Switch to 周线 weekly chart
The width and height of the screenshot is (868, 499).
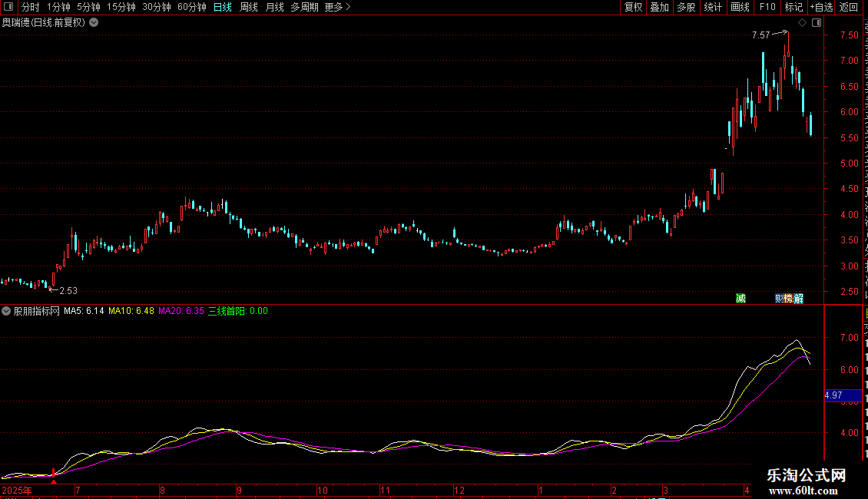pyautogui.click(x=249, y=7)
